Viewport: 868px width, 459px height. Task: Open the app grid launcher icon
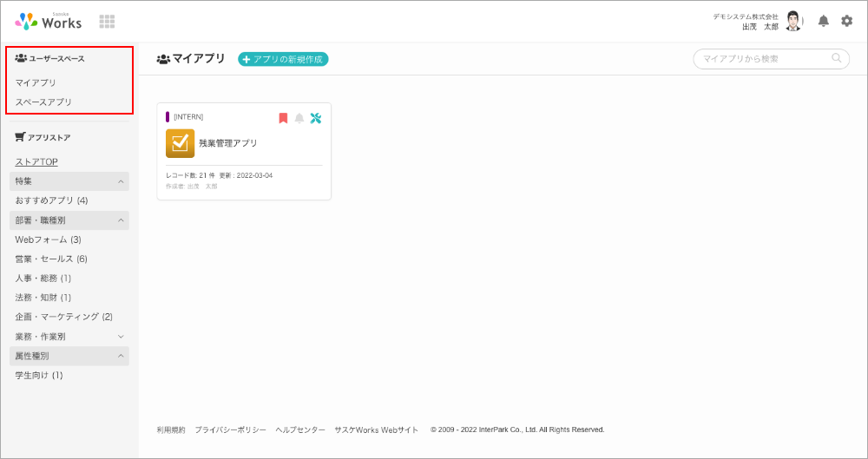pos(107,22)
